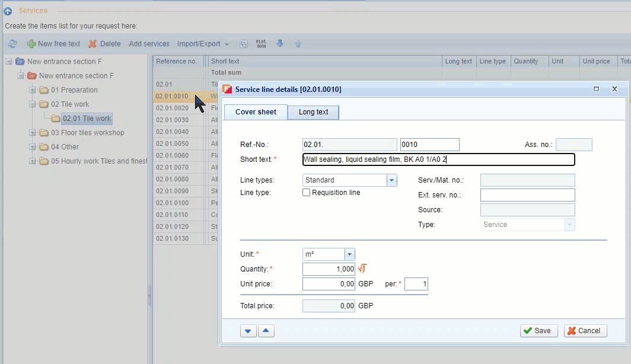This screenshot has height=364, width=631.
Task: Open the quantity formula calculator icon
Action: point(362,269)
